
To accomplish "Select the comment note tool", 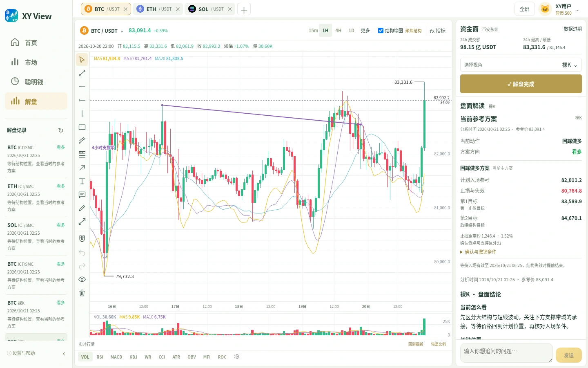I will point(82,195).
